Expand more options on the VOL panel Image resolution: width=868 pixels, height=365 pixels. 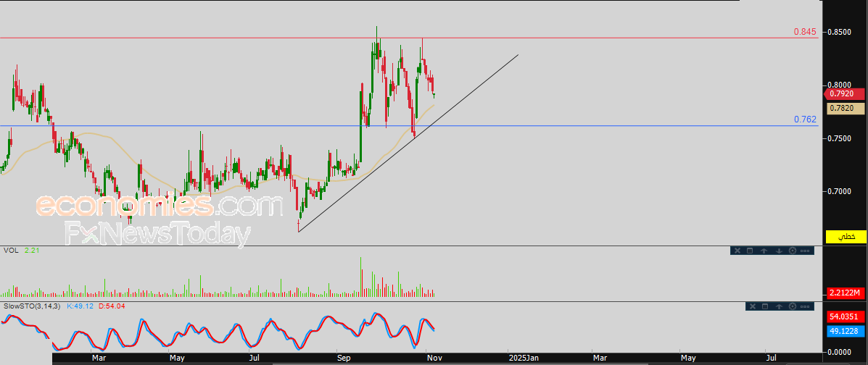coord(806,251)
